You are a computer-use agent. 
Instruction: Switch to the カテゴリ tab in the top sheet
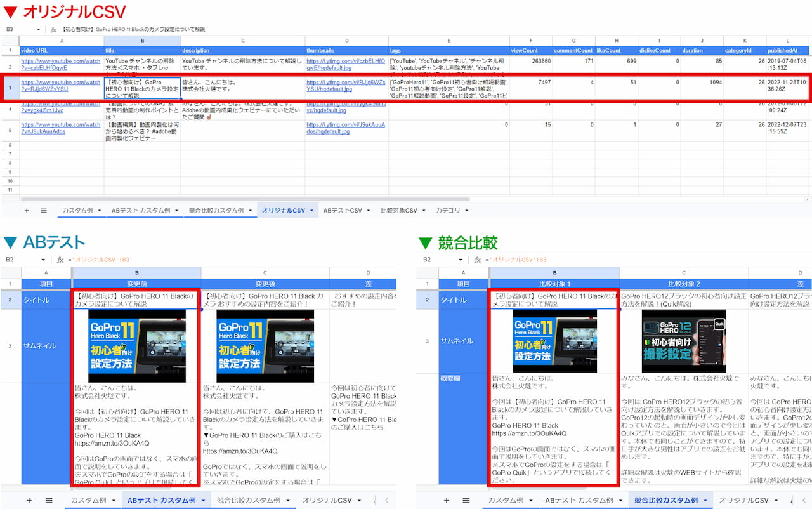(x=448, y=211)
